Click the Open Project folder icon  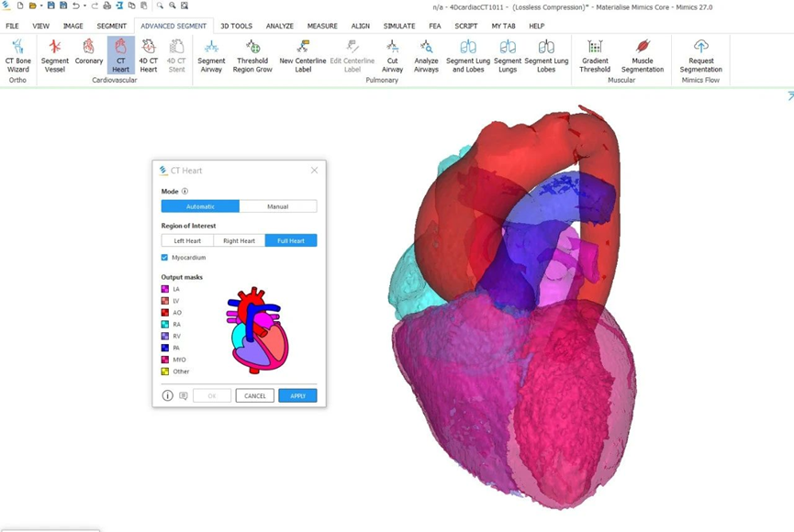pos(32,6)
